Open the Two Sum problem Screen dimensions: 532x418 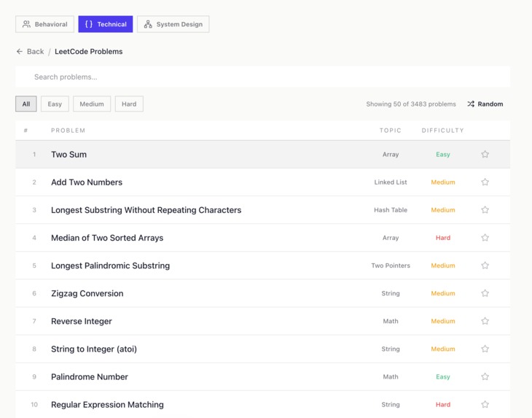click(69, 155)
